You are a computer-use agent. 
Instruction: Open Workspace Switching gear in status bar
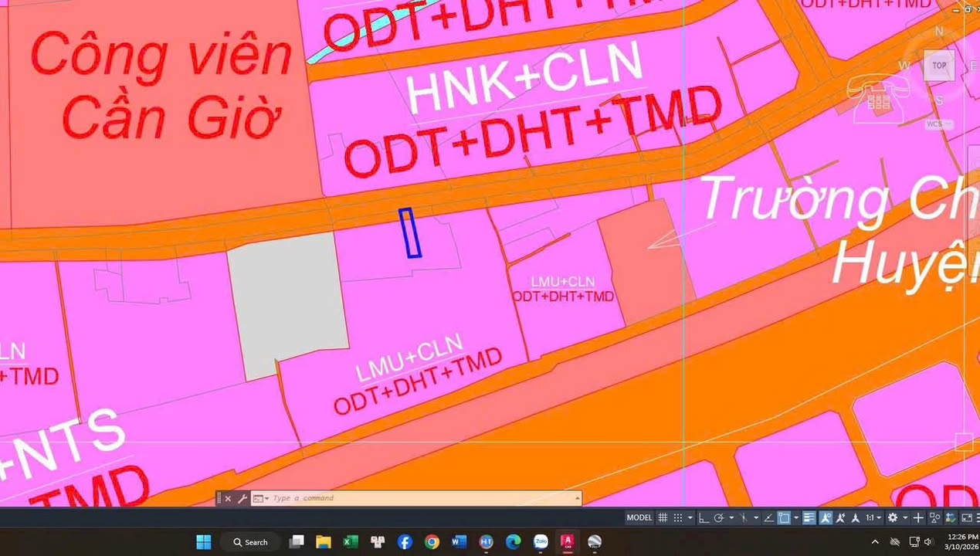tap(893, 517)
